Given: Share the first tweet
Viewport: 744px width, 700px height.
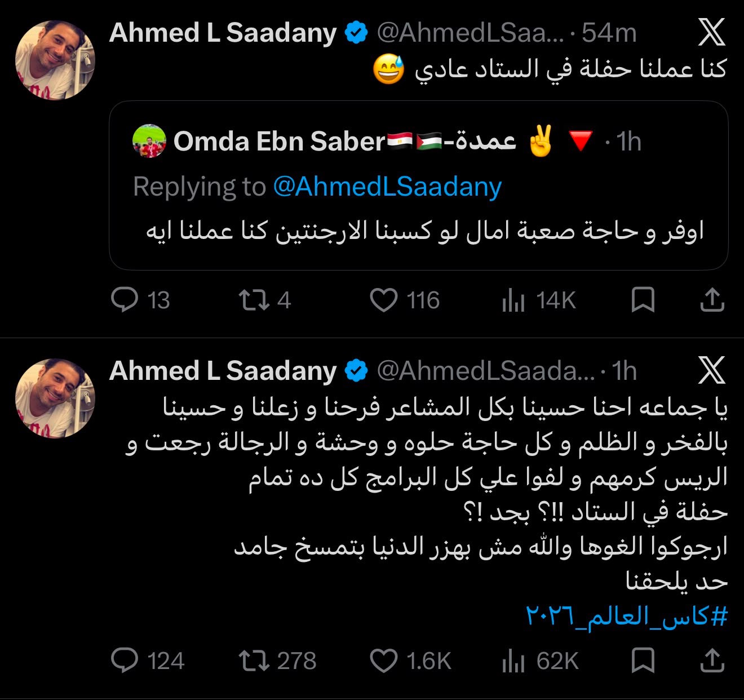Looking at the screenshot, I should point(712,300).
